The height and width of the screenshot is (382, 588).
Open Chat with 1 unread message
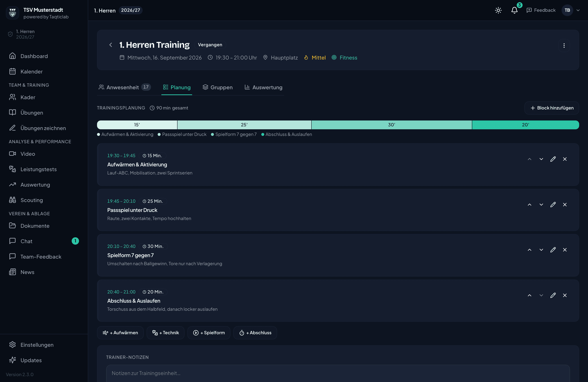44,241
